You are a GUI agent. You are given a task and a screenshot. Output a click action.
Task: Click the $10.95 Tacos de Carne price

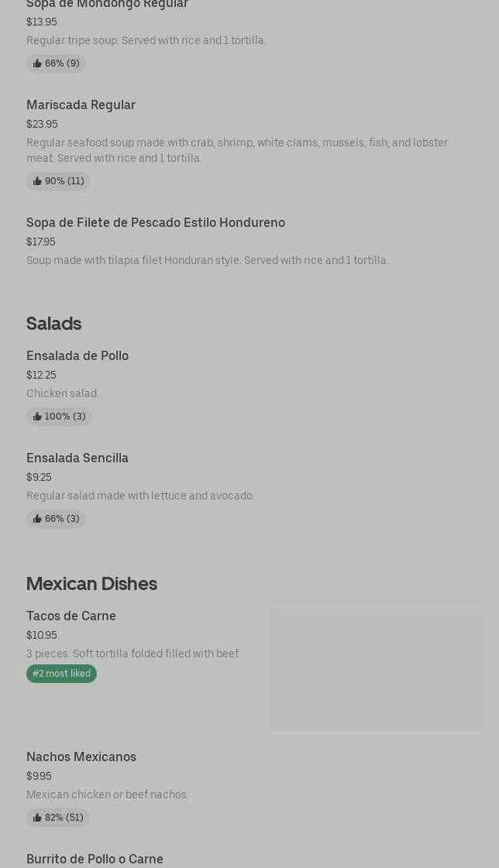(x=42, y=635)
